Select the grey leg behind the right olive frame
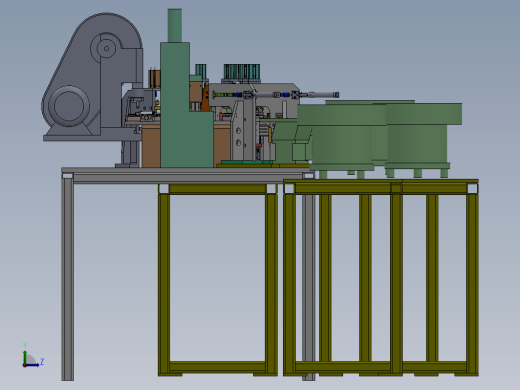Screen dimensions: 520x390 point(309,287)
